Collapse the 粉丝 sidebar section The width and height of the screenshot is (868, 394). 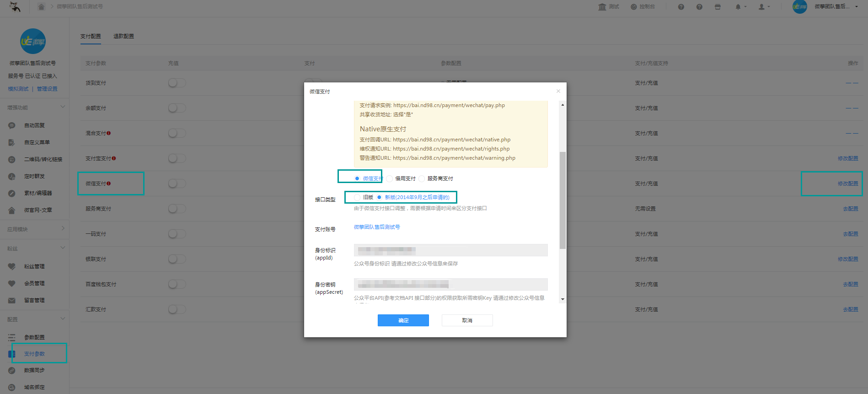[63, 248]
